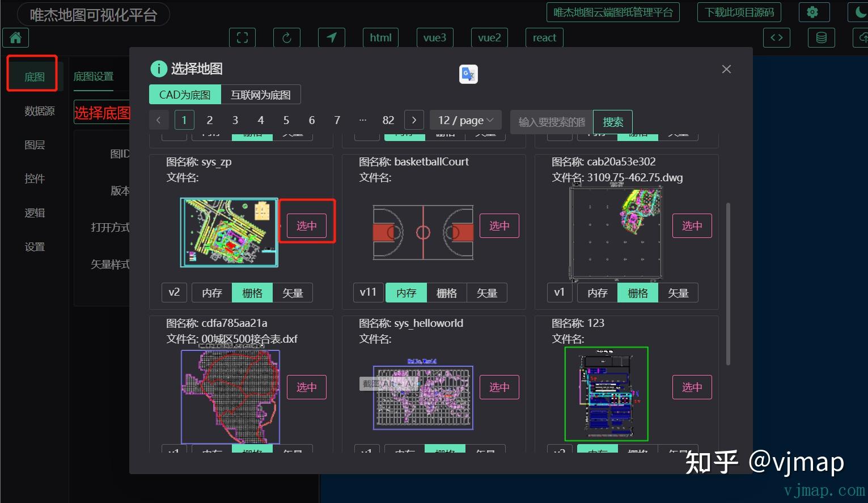
Task: Select the geolocation arrow icon
Action: tap(332, 37)
